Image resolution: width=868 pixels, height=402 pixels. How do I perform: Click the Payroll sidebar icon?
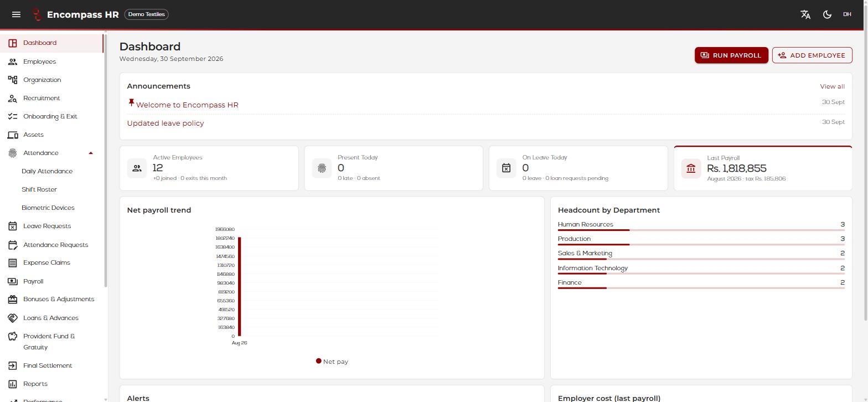click(x=13, y=282)
